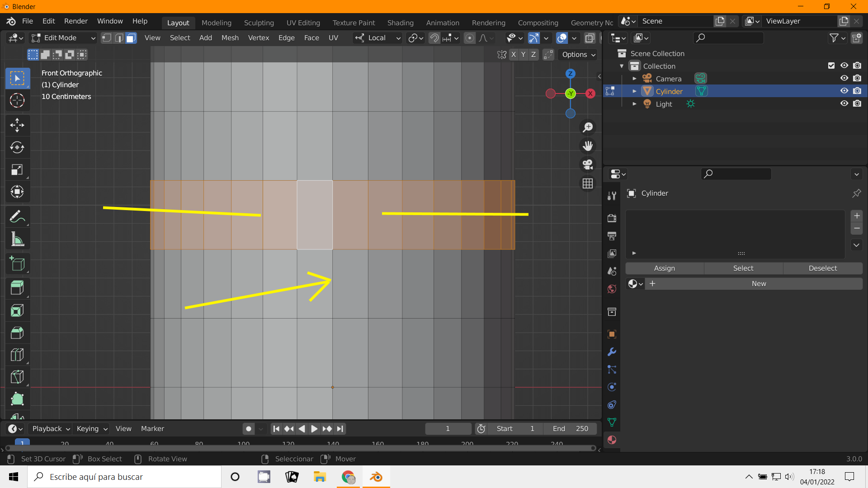
Task: Select the Rotate tool
Action: coord(17,147)
